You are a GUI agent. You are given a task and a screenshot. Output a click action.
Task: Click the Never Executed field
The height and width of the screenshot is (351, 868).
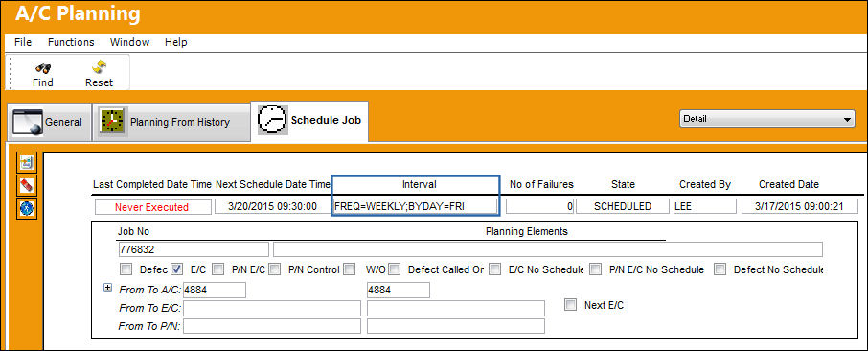click(153, 207)
